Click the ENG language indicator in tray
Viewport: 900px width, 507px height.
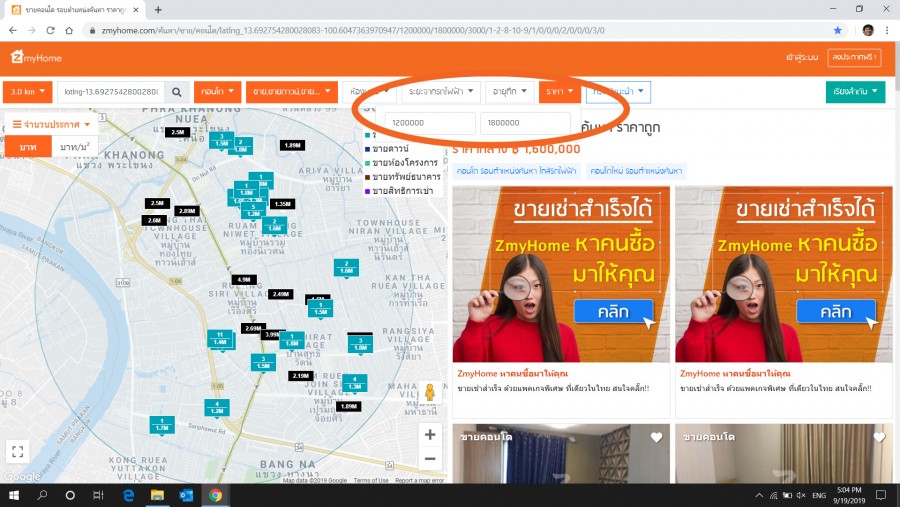click(x=819, y=495)
